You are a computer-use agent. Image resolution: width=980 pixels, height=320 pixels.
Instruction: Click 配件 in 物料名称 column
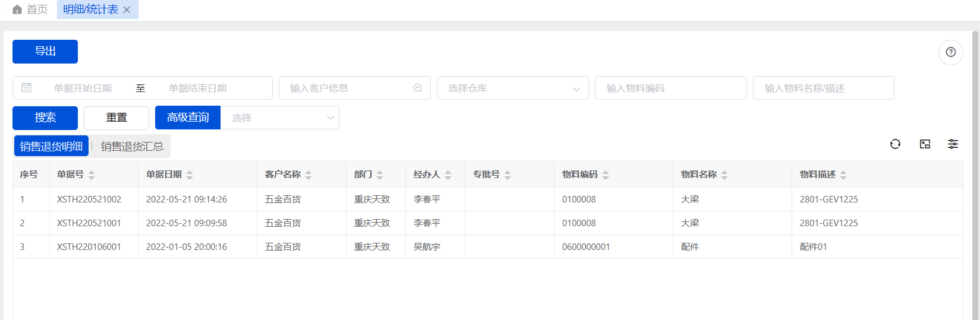click(690, 247)
